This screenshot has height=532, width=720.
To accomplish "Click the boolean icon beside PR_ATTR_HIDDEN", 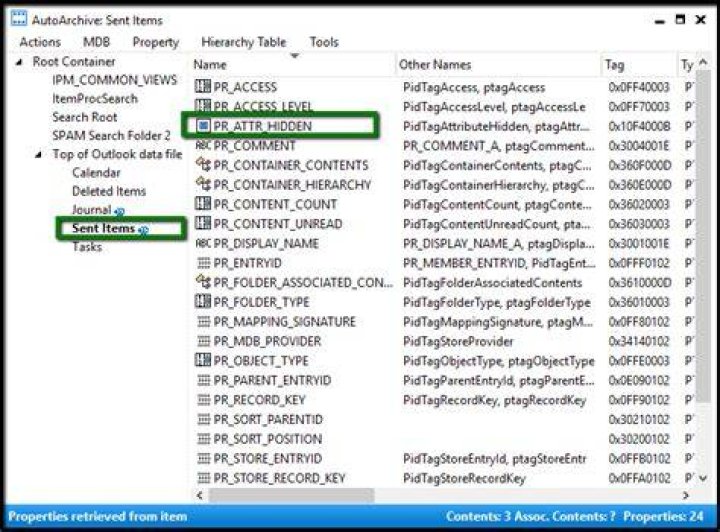I will [x=203, y=125].
